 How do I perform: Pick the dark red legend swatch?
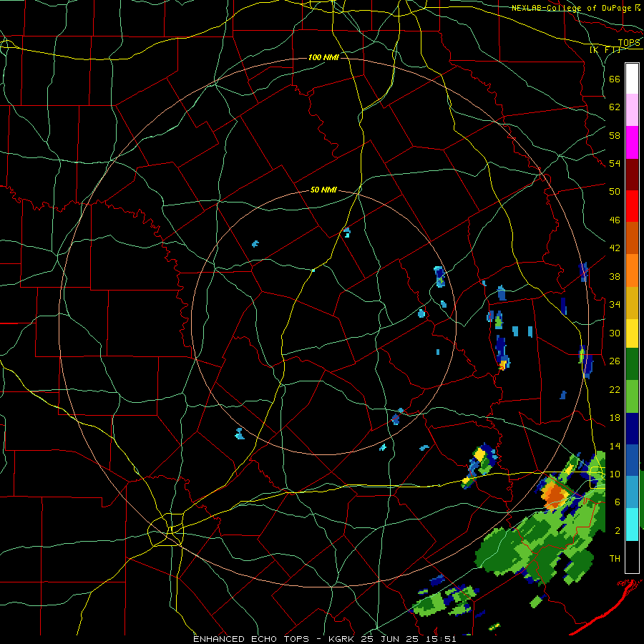632,174
